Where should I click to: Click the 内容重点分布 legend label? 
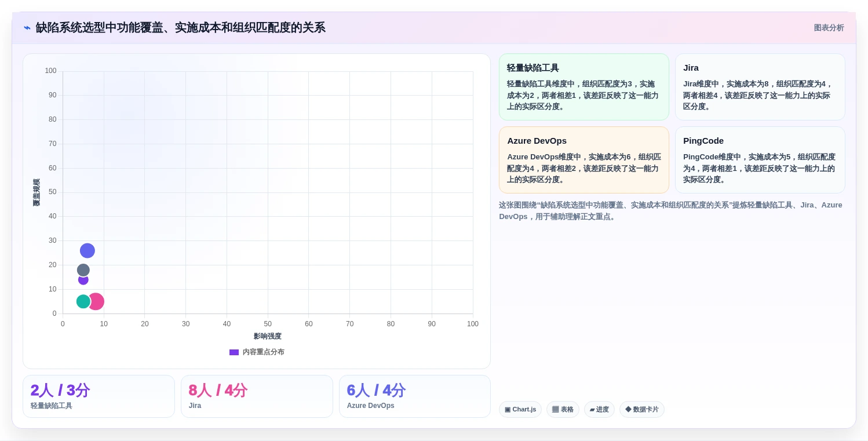tap(263, 352)
